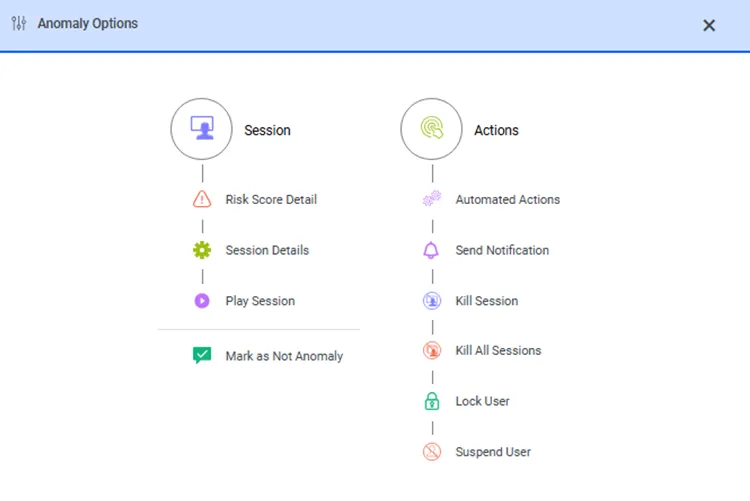The width and height of the screenshot is (750, 501).
Task: Click the green checkmark Mark as Not Anomaly icon
Action: [202, 356]
